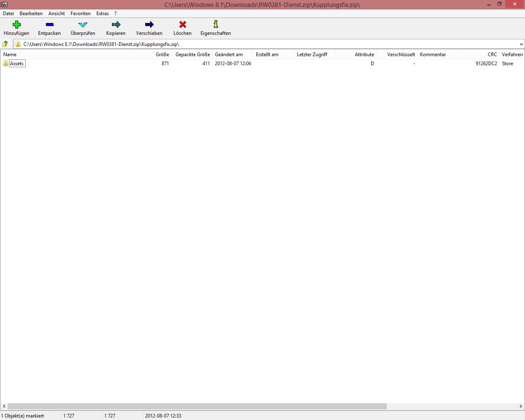Click the size value 871
This screenshot has width=525, height=420.
pyautogui.click(x=165, y=64)
